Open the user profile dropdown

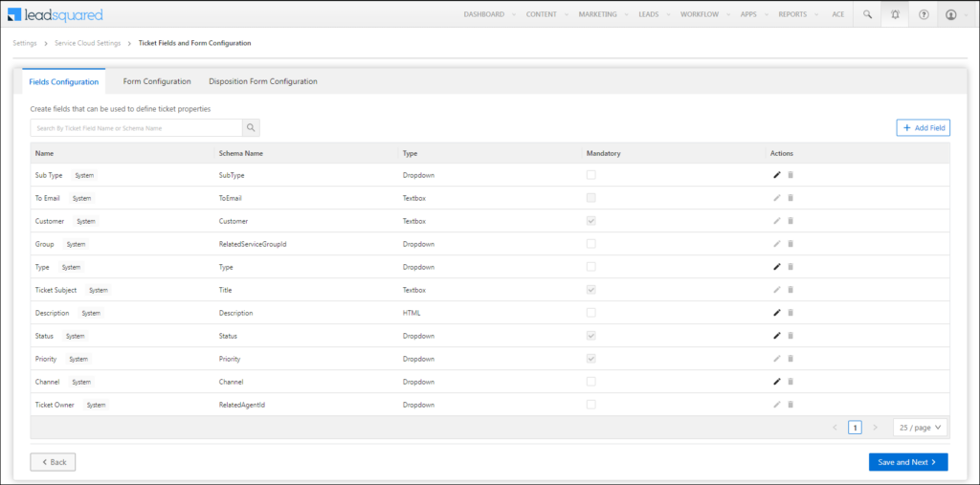click(x=956, y=14)
